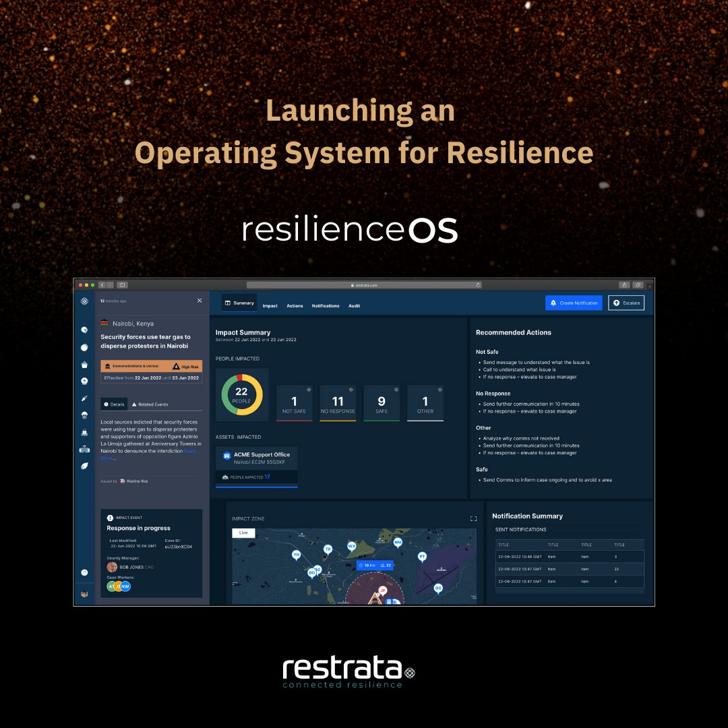Toggle the browser sidebar panel button

pyautogui.click(x=122, y=285)
